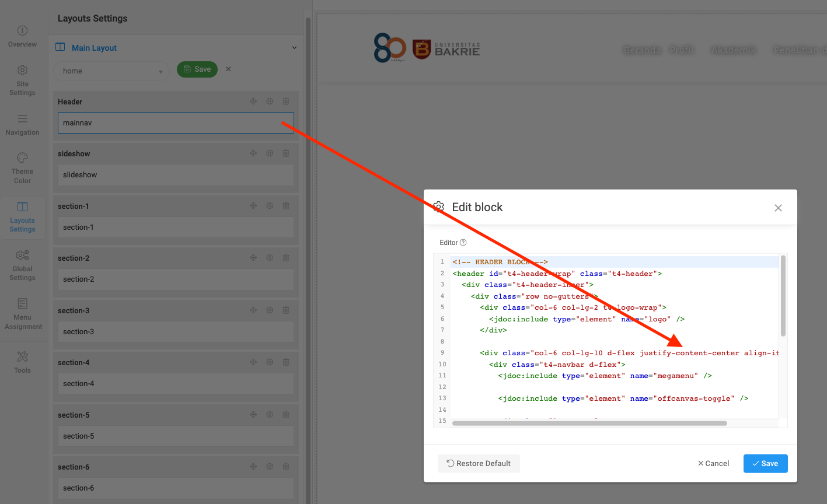Click the mainnav block field
The height and width of the screenshot is (504, 827).
pyautogui.click(x=176, y=123)
